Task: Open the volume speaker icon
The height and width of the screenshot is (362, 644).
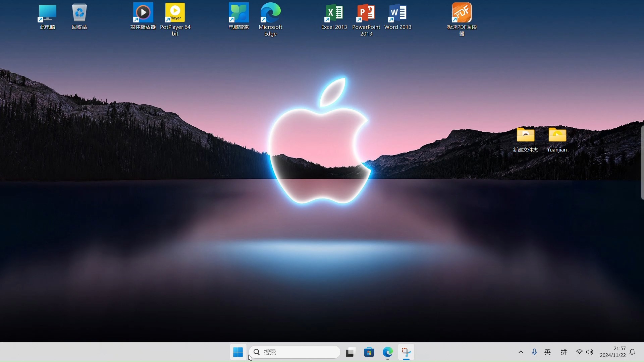Action: point(590,352)
